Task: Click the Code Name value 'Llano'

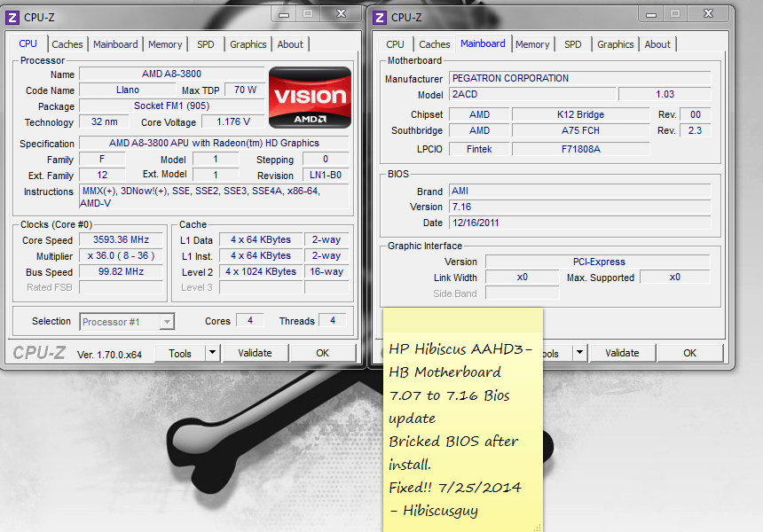Action: point(128,90)
